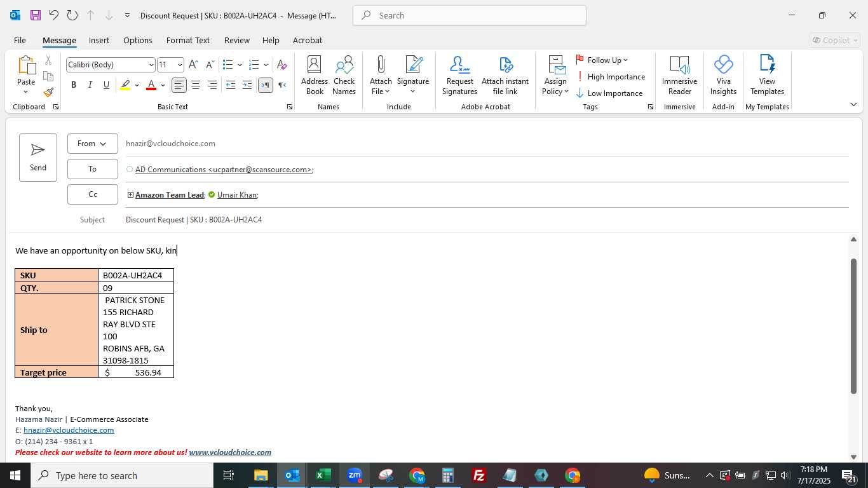
Task: Open the Address Book
Action: pos(315,75)
